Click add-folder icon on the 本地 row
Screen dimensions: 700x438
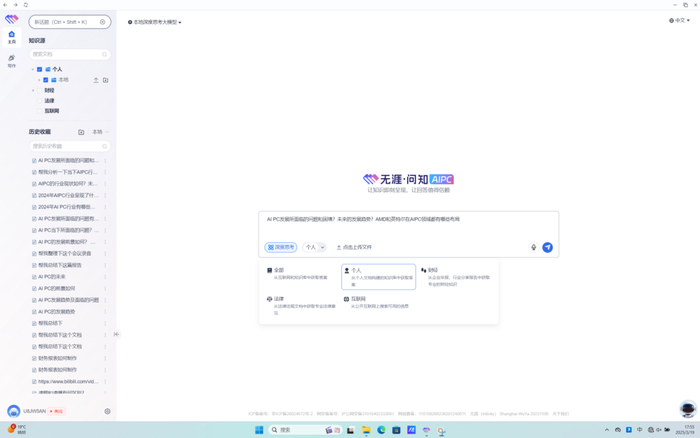pyautogui.click(x=105, y=80)
